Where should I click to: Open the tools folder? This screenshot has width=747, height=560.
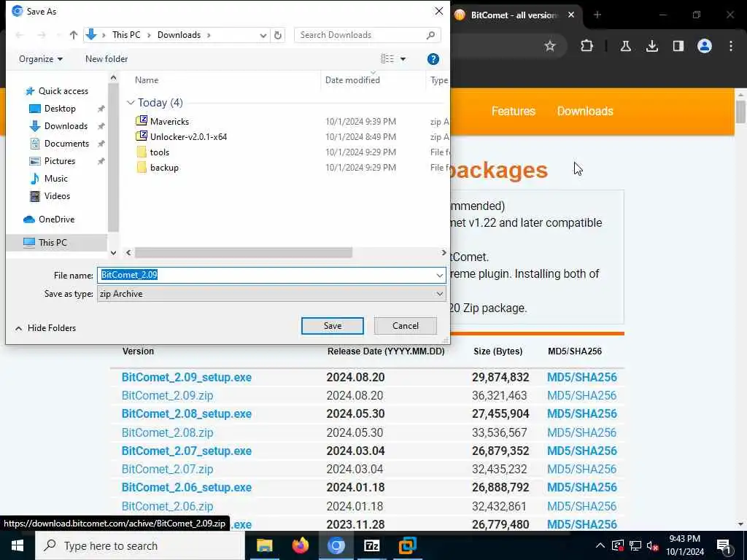pos(159,152)
